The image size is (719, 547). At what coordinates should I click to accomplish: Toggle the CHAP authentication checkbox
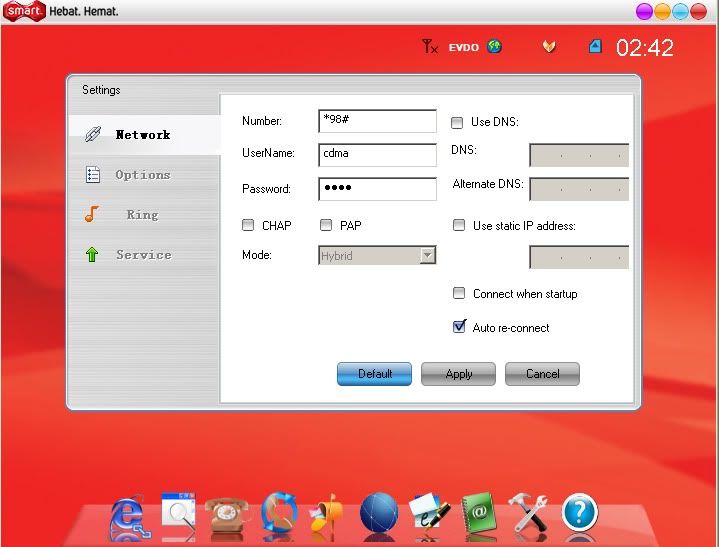tap(248, 225)
